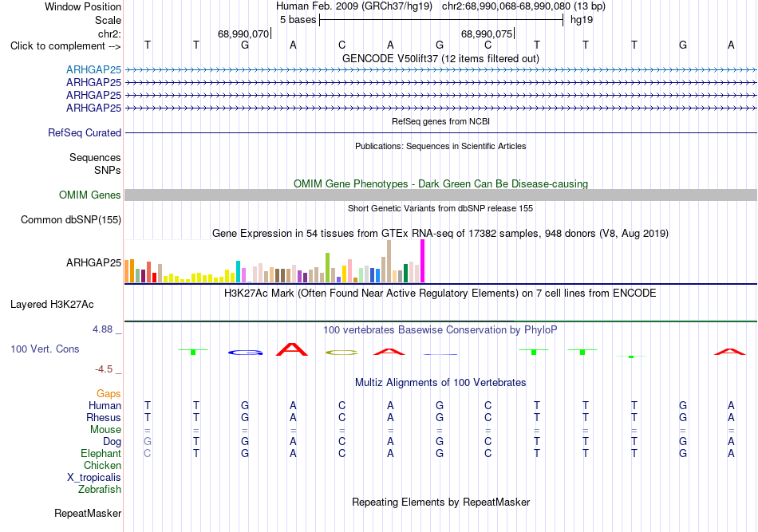Click the Mouse species row label
Image resolution: width=758 pixels, height=532 pixels.
(105, 430)
